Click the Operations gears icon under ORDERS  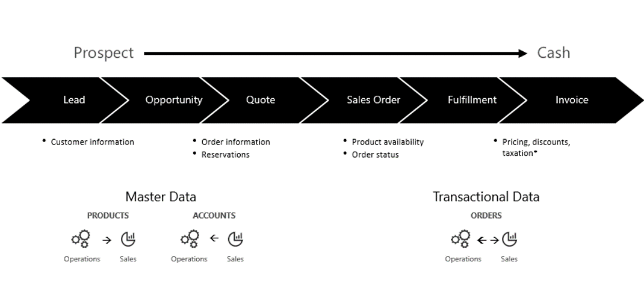(x=461, y=239)
